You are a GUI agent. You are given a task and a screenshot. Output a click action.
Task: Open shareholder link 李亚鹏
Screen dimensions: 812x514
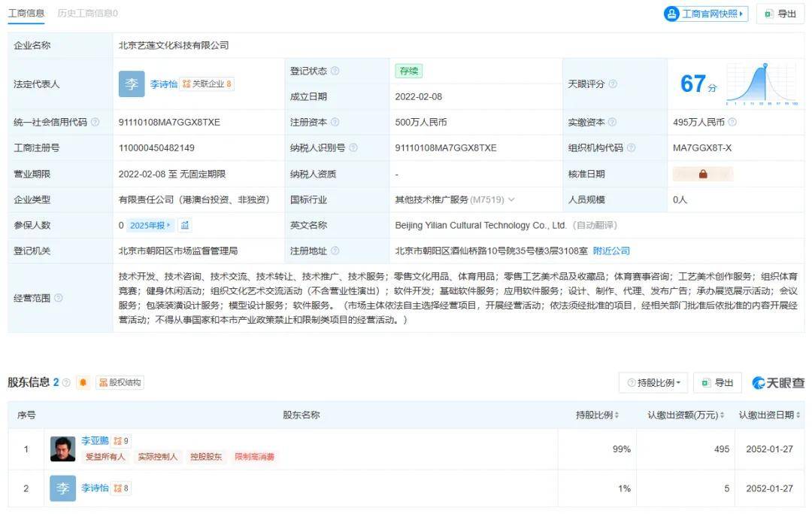point(95,441)
